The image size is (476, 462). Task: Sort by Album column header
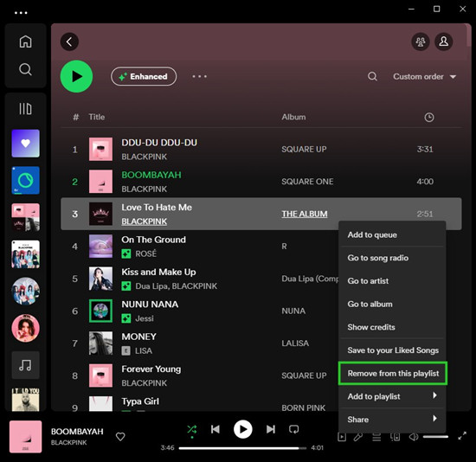tap(293, 117)
